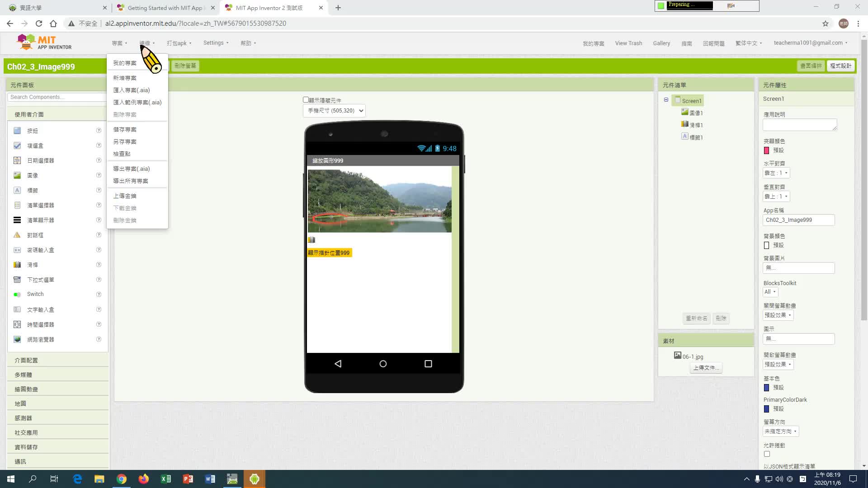Click the Search Components input field
Screen dimensions: 868x488
coord(57,97)
